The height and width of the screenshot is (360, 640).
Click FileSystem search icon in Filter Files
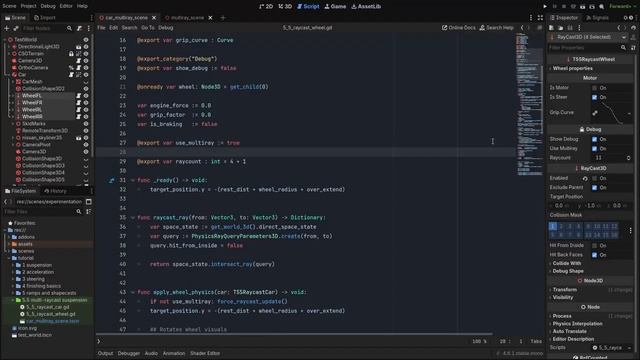click(79, 211)
